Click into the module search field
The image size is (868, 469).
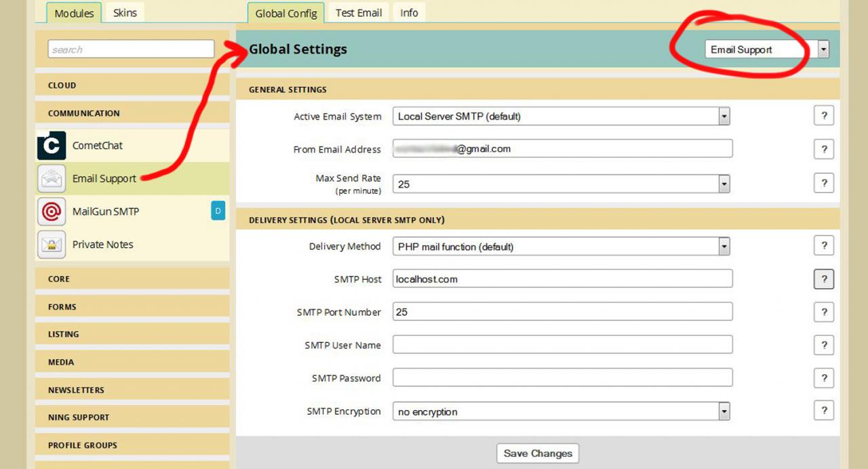[131, 49]
